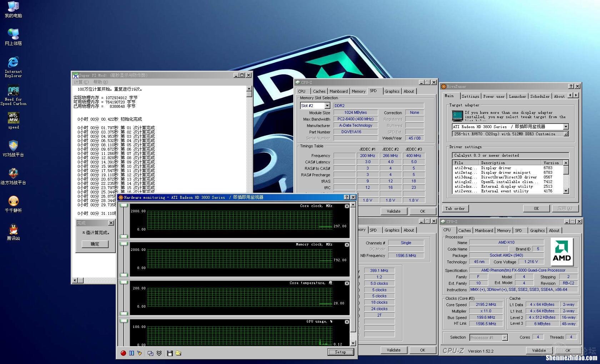This screenshot has width=600, height=364.
Task: Click OK in the SPD CPU-Z window
Action: tap(422, 211)
